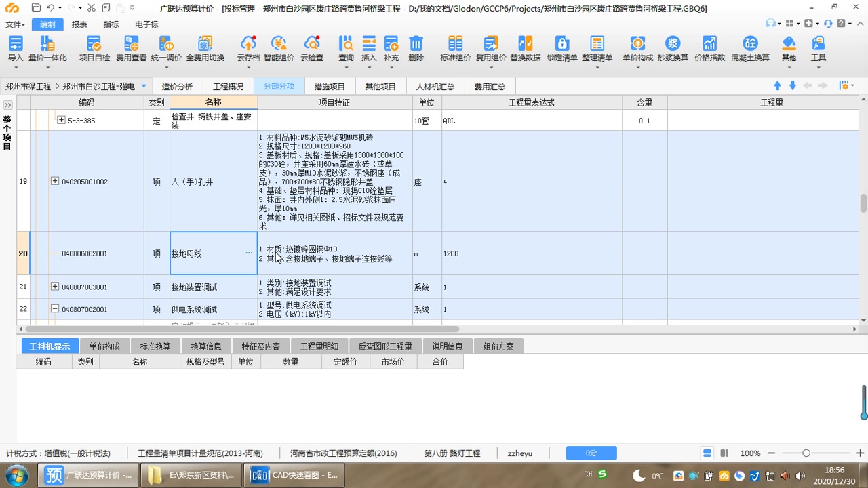The height and width of the screenshot is (488, 868).
Task: Open the 费用汇总 tab
Action: [x=490, y=87]
